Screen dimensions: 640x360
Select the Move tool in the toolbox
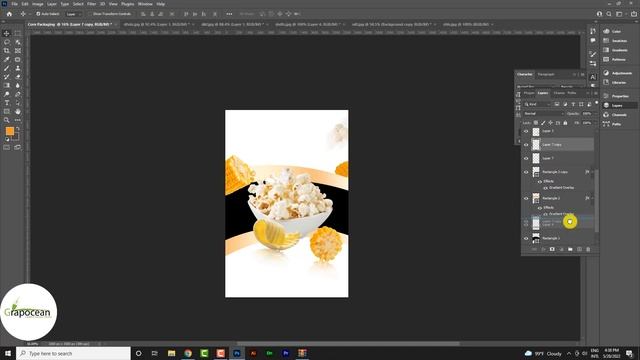click(7, 33)
